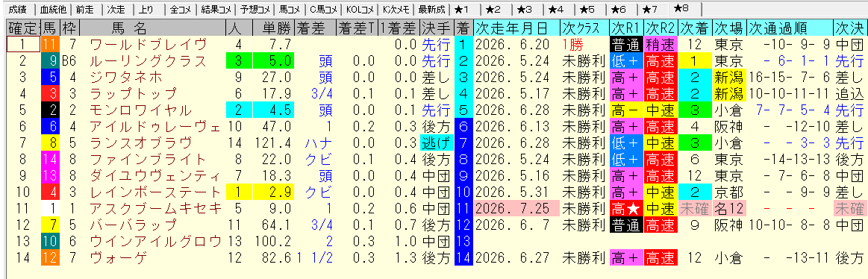Click horse name ランスオブラヴ
Viewport: 868px width, 279px height.
(x=140, y=142)
